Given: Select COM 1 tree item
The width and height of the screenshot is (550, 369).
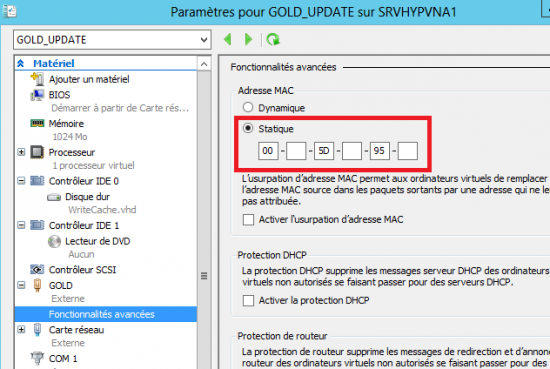Looking at the screenshot, I should click(x=63, y=358).
